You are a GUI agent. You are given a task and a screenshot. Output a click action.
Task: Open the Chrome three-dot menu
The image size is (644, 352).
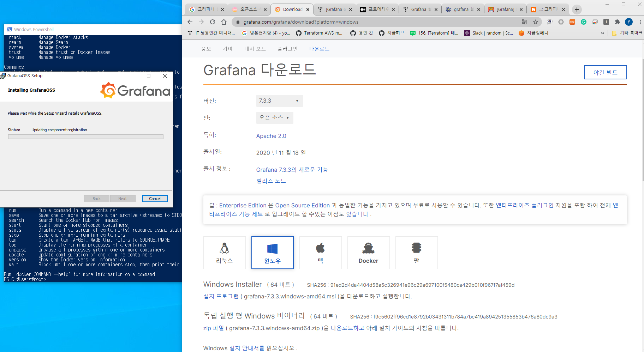pyautogui.click(x=640, y=22)
